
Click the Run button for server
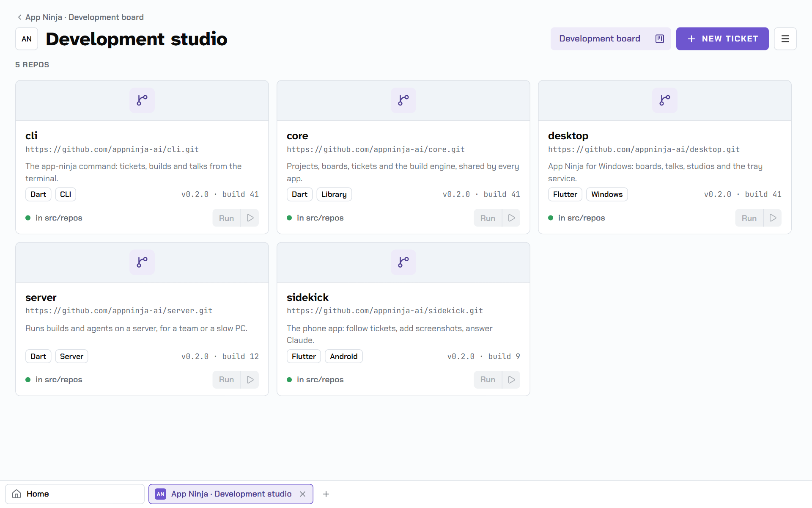pyautogui.click(x=227, y=380)
